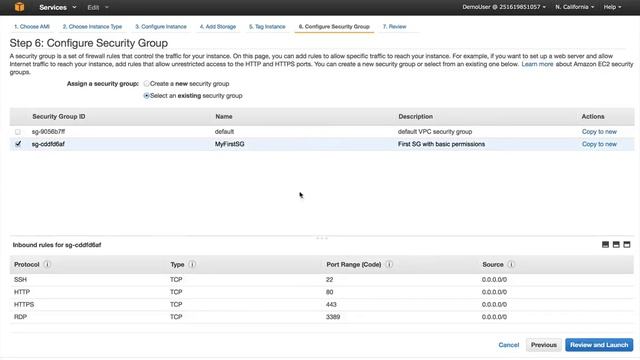Uncheck the MyFirstSG sg-cddfd6af checkbox
This screenshot has width=640, height=360.
click(18, 144)
